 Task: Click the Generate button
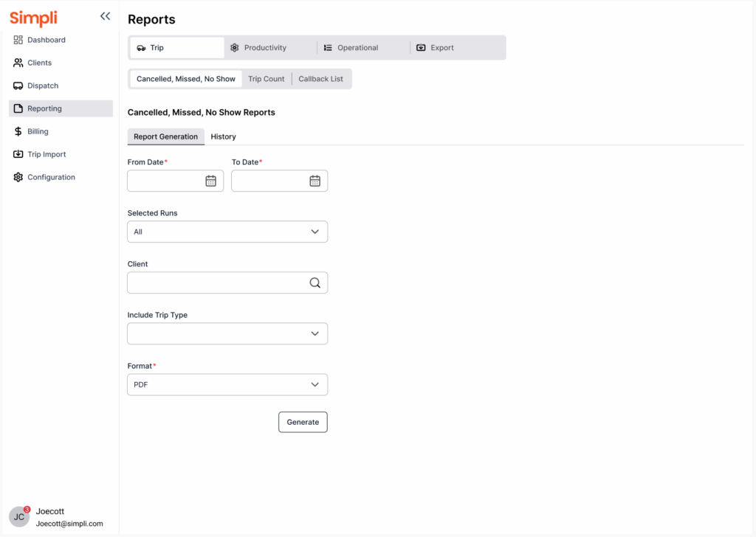click(303, 422)
